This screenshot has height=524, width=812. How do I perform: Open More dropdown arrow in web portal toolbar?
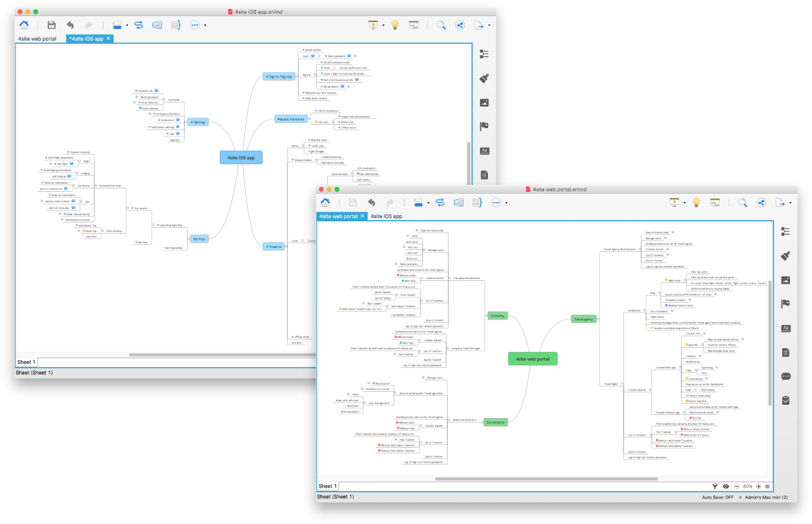click(506, 203)
